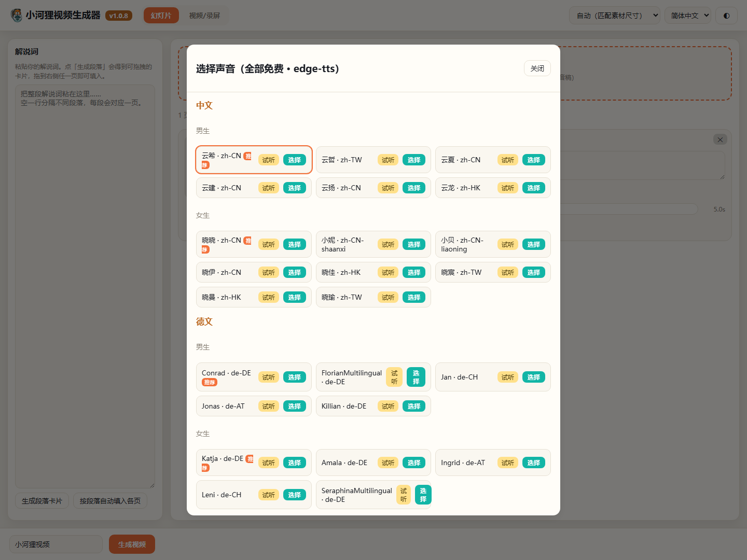This screenshot has height=560, width=747.
Task: Select the 晓曼 zh-HK voice
Action: click(295, 298)
